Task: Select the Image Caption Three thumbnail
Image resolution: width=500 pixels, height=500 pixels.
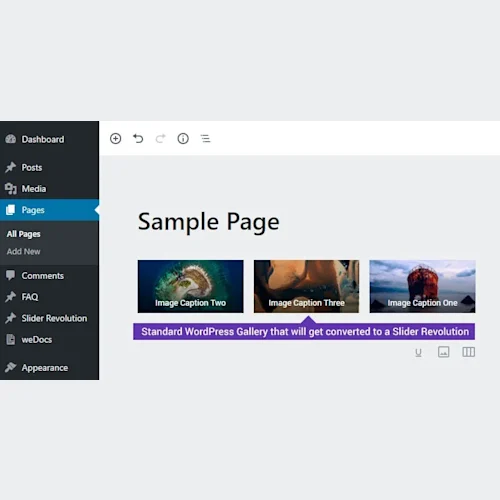Action: (306, 286)
